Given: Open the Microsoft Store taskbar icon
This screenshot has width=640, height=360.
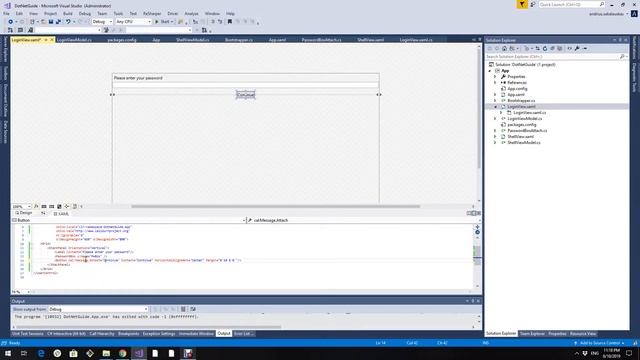Looking at the screenshot, I should click(73, 353).
